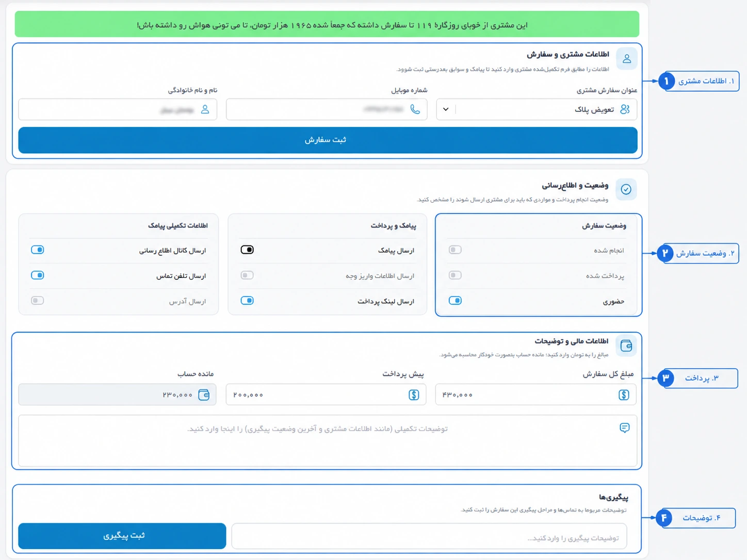Click the customer info person icon in section header

pyautogui.click(x=627, y=59)
